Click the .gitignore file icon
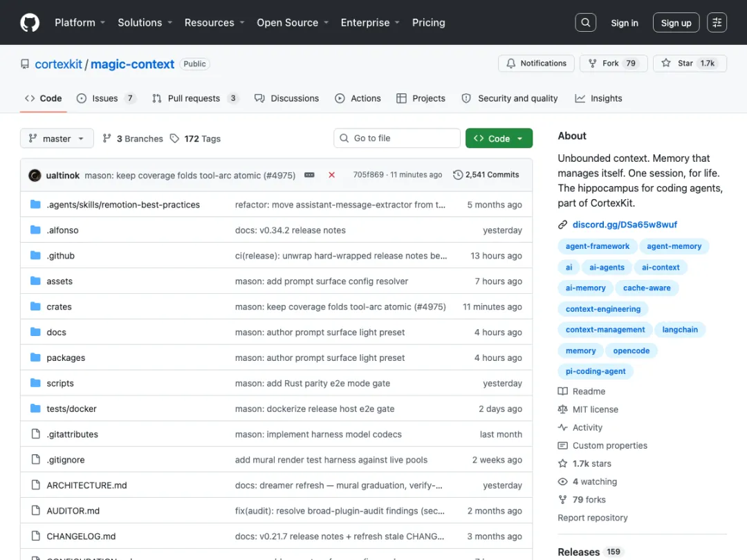 pyautogui.click(x=35, y=460)
